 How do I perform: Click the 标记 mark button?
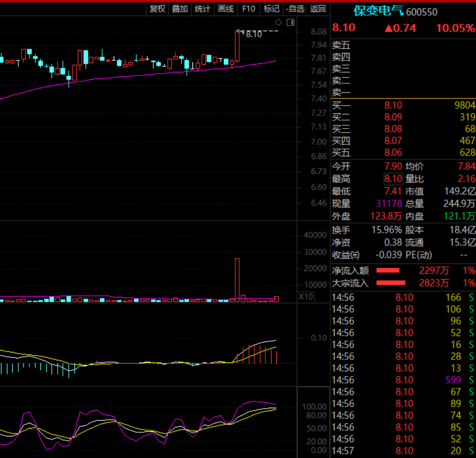pyautogui.click(x=272, y=9)
